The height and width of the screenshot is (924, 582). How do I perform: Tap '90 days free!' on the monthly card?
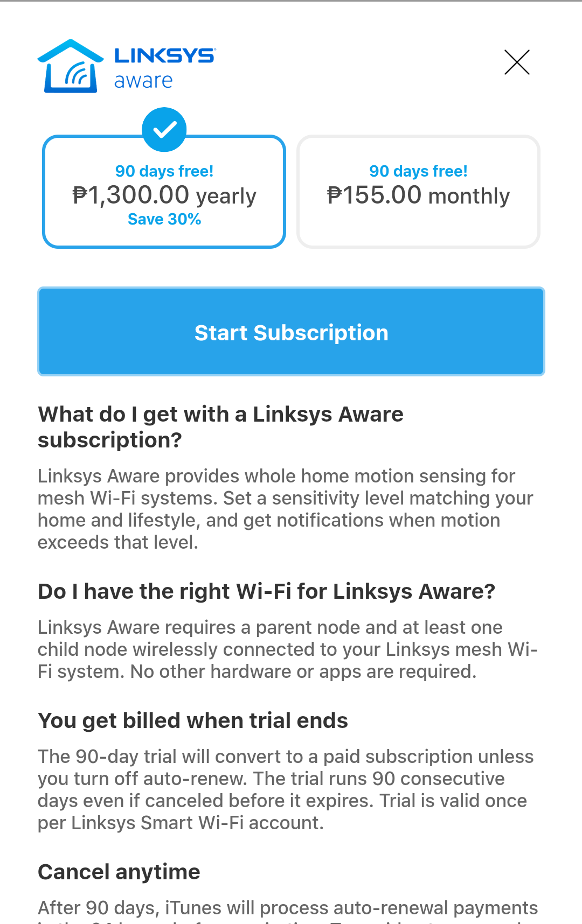[418, 171]
